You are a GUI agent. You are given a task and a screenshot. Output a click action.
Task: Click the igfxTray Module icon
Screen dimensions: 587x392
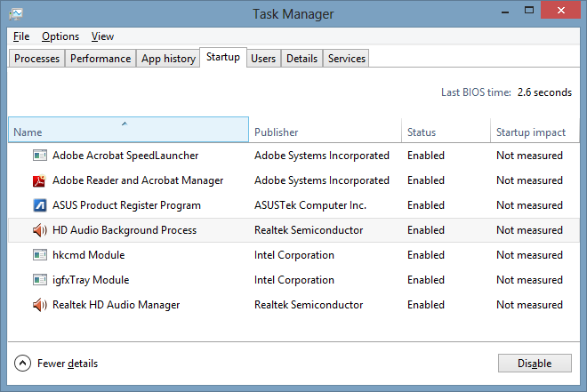pos(39,280)
